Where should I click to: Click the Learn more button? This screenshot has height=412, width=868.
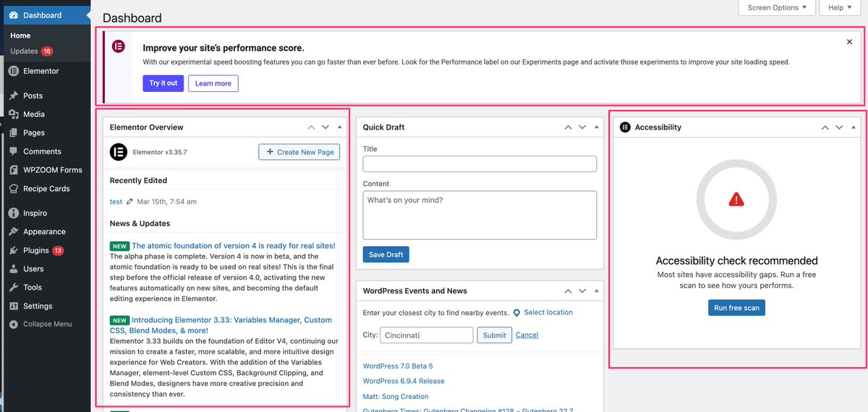point(213,83)
